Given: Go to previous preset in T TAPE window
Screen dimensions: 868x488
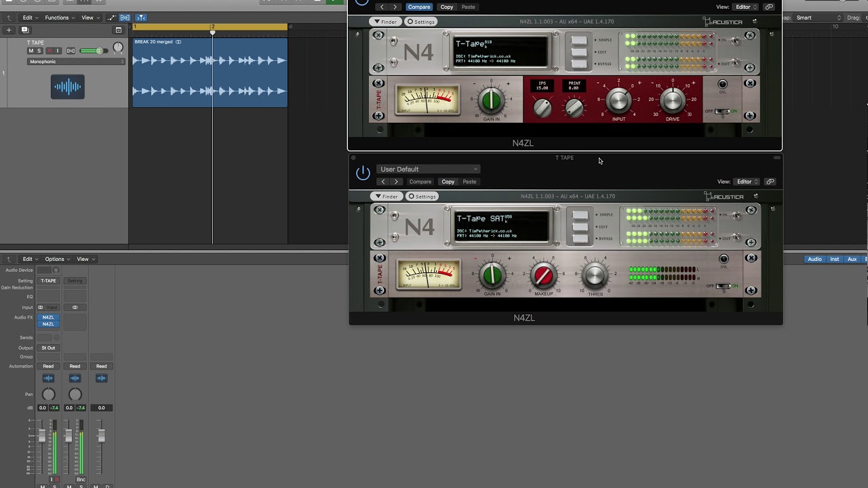Looking at the screenshot, I should [383, 182].
